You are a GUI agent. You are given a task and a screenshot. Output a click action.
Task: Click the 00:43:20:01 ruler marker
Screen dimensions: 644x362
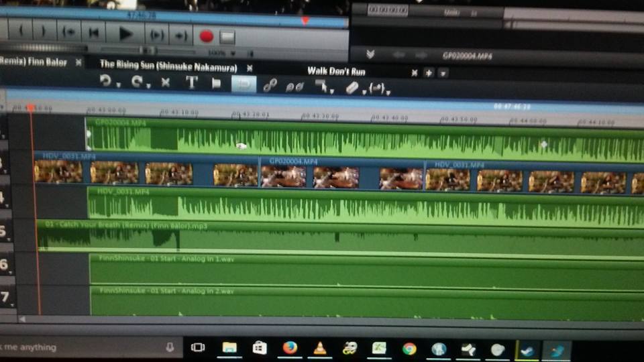point(250,114)
